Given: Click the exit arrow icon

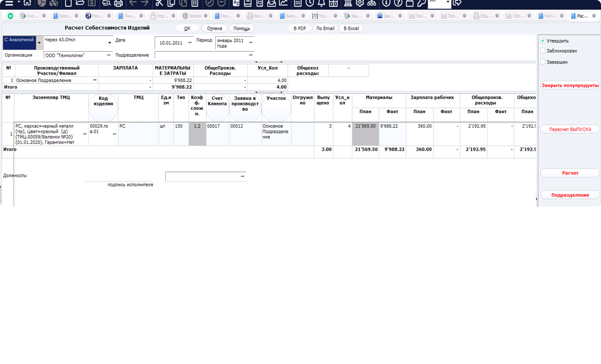Looking at the screenshot, I should 457,3.
